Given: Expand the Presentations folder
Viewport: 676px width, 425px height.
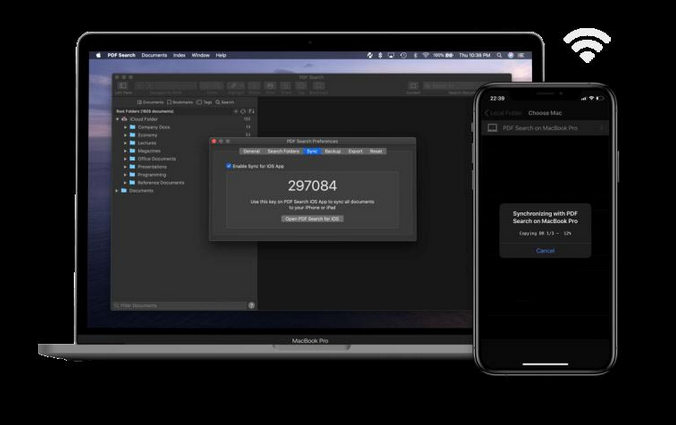Looking at the screenshot, I should point(125,167).
